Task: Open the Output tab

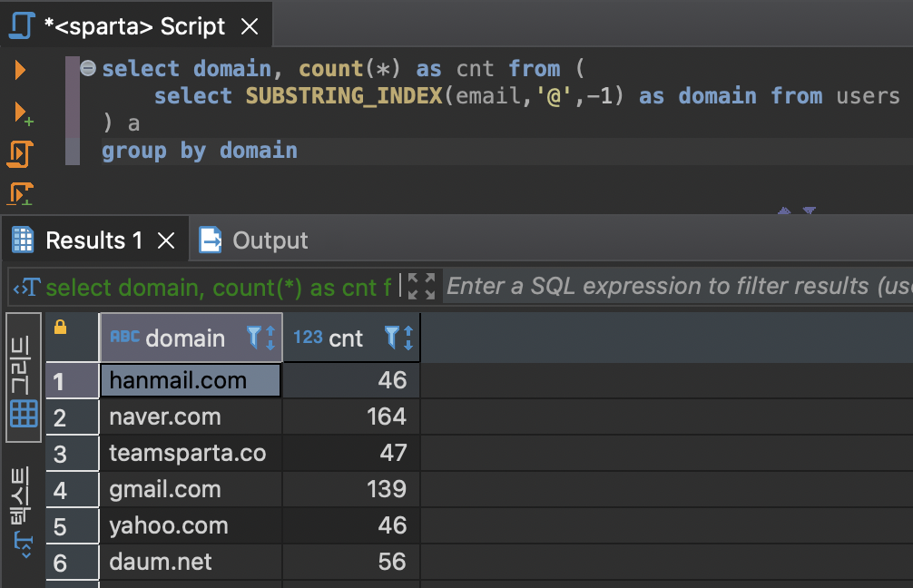Action: 270,240
